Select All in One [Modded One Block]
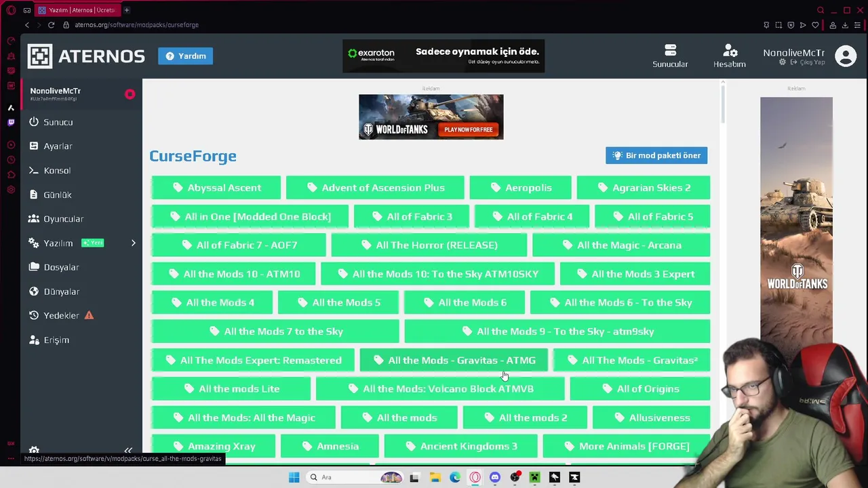 pyautogui.click(x=250, y=217)
